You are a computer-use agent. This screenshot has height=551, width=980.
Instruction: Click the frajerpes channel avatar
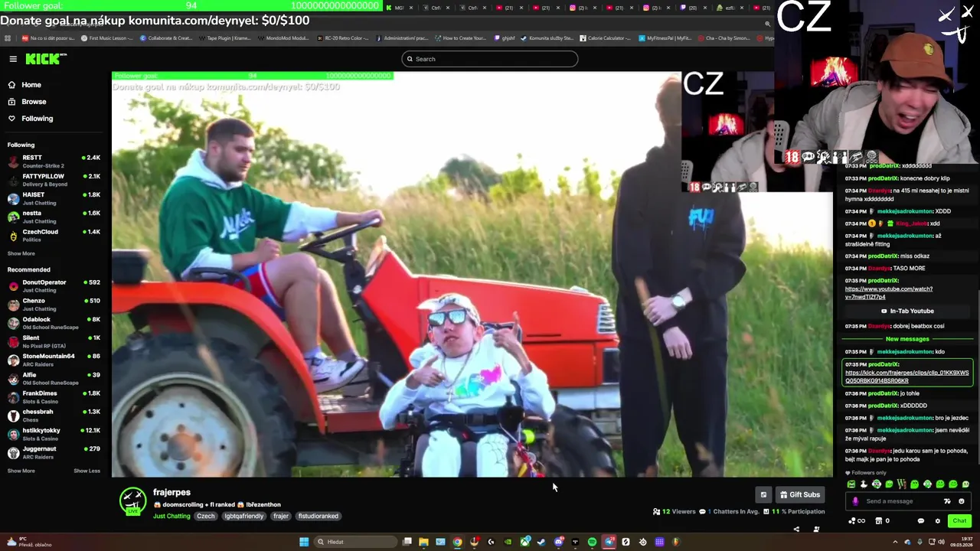132,501
